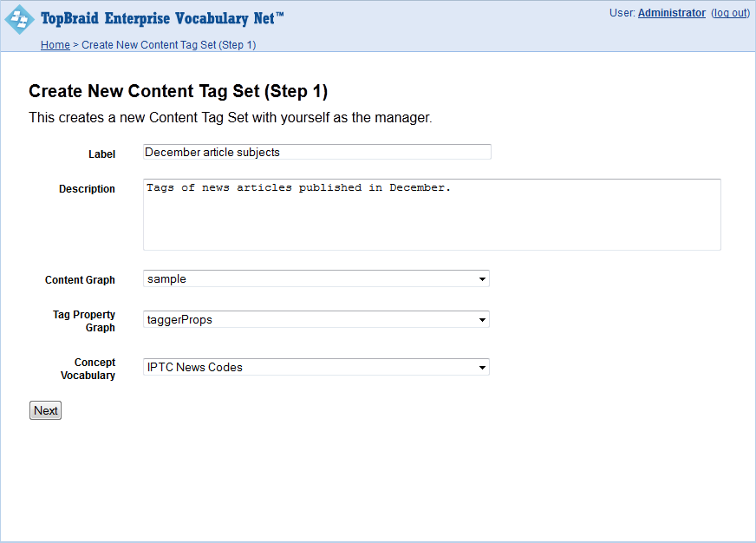Click the Label field caption
The image size is (756, 543).
tap(101, 154)
